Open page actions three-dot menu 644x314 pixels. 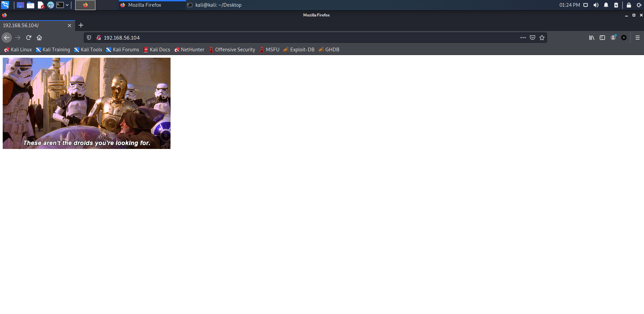click(x=523, y=38)
